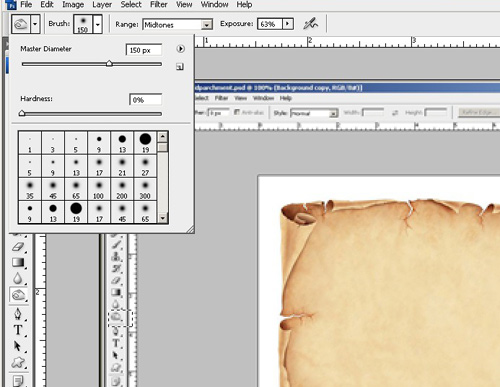Click the Hardness slider handle
This screenshot has height=387, width=500.
(x=22, y=113)
